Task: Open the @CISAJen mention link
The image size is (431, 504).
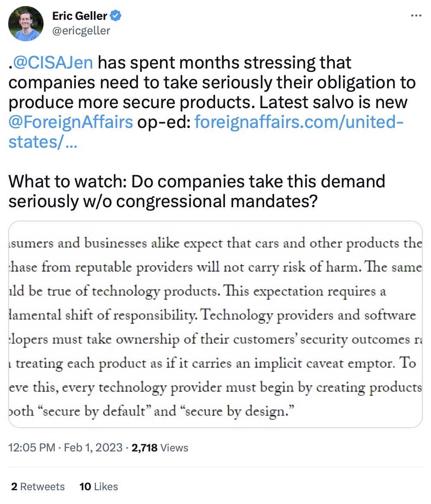Action: tap(51, 63)
